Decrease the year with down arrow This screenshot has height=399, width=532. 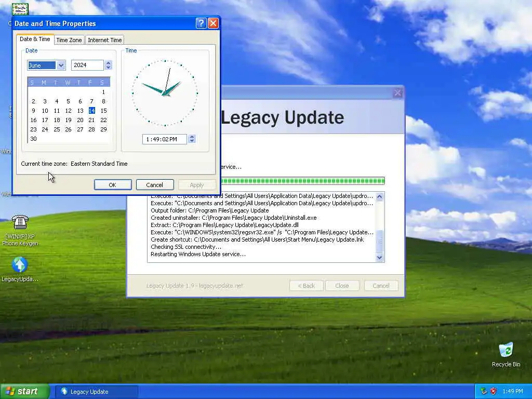108,68
